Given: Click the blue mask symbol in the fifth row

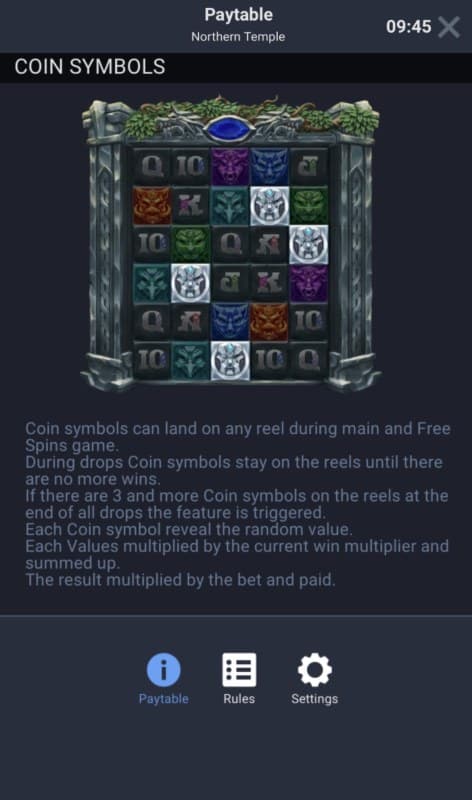Looking at the screenshot, I should tap(230, 322).
